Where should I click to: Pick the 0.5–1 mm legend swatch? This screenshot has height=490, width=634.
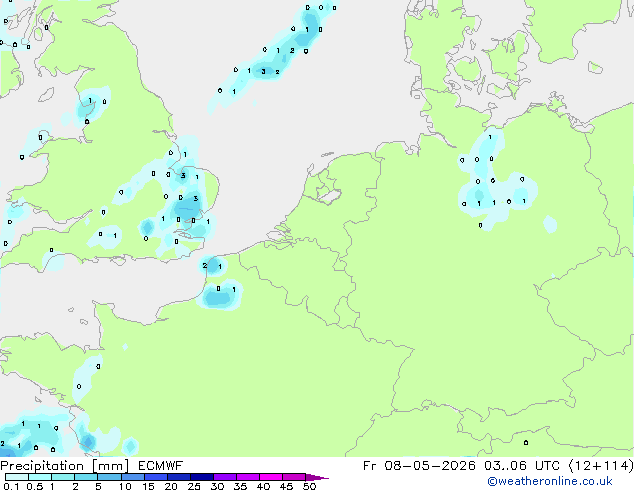(40, 477)
